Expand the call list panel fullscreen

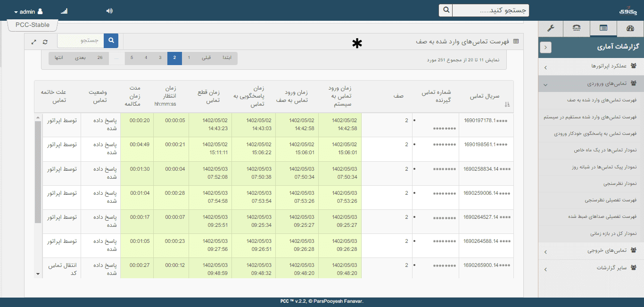34,41
